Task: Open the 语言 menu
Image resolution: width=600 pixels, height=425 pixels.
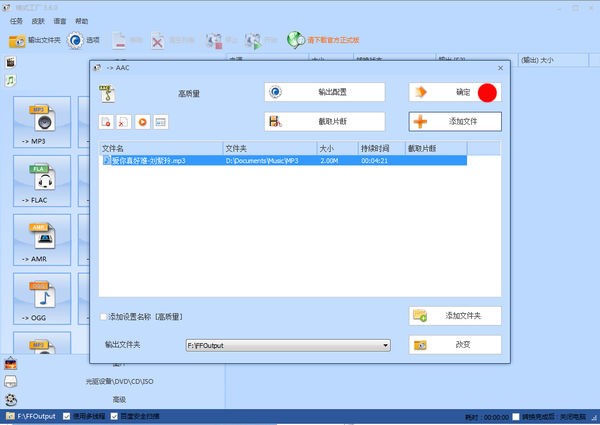Action: pos(60,21)
